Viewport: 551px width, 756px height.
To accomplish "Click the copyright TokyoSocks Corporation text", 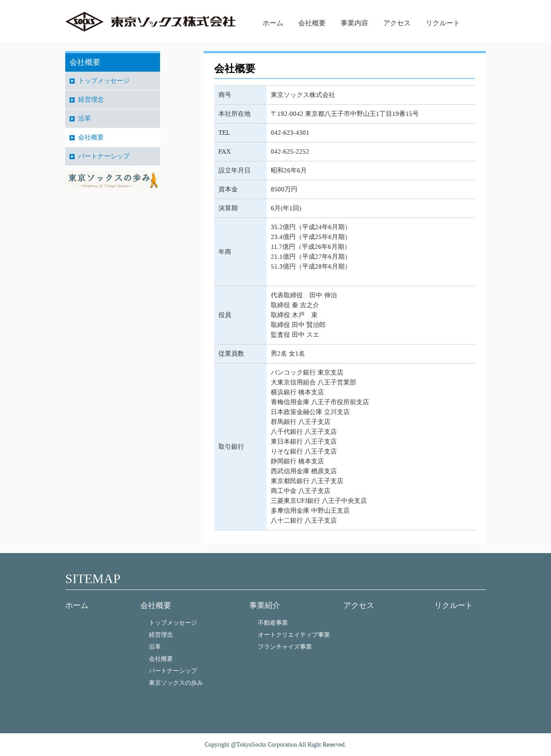I will 275,744.
